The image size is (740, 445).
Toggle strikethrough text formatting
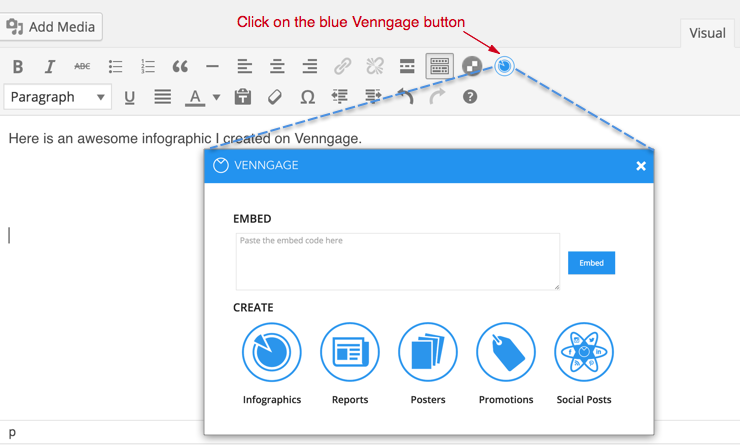pos(82,67)
